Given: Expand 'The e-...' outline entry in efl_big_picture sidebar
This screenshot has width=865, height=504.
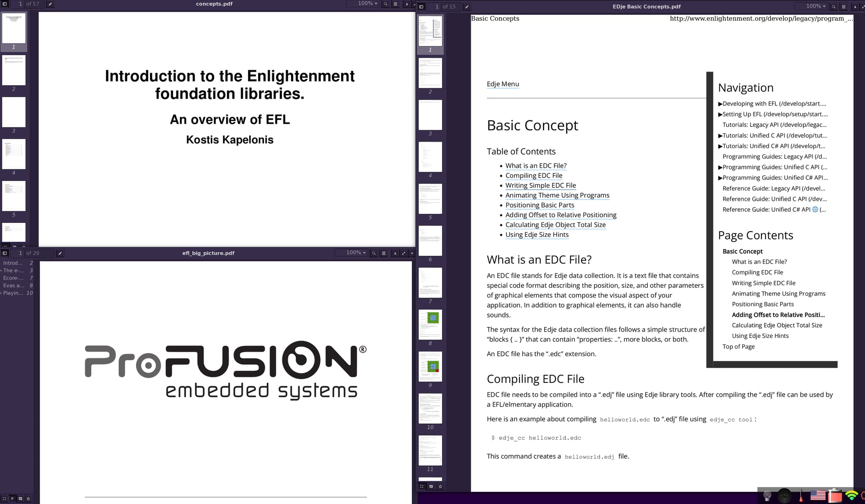Looking at the screenshot, I should tap(1, 271).
